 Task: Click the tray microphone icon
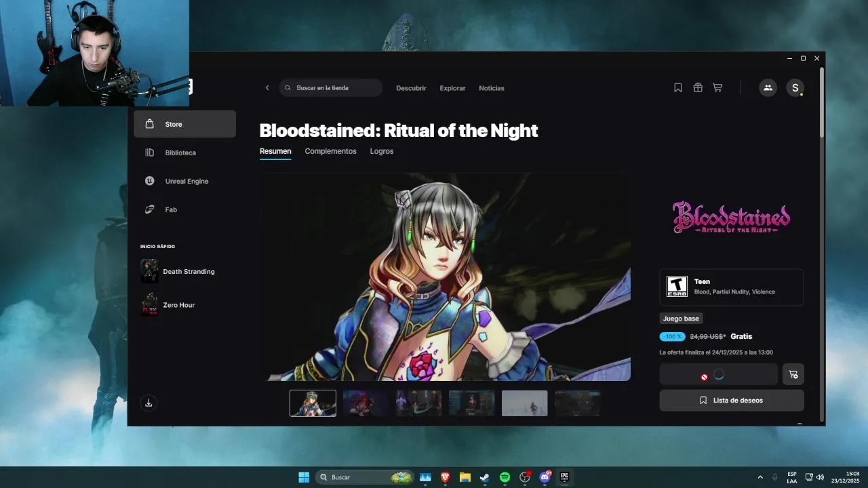[775, 477]
